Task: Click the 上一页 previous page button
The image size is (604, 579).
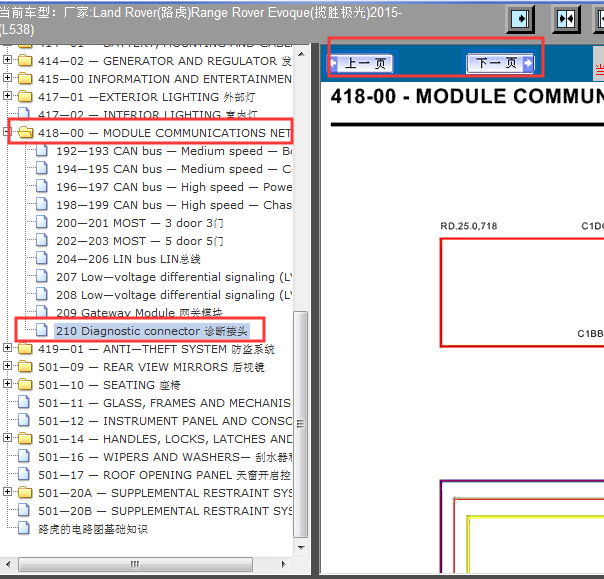Action: pos(362,64)
